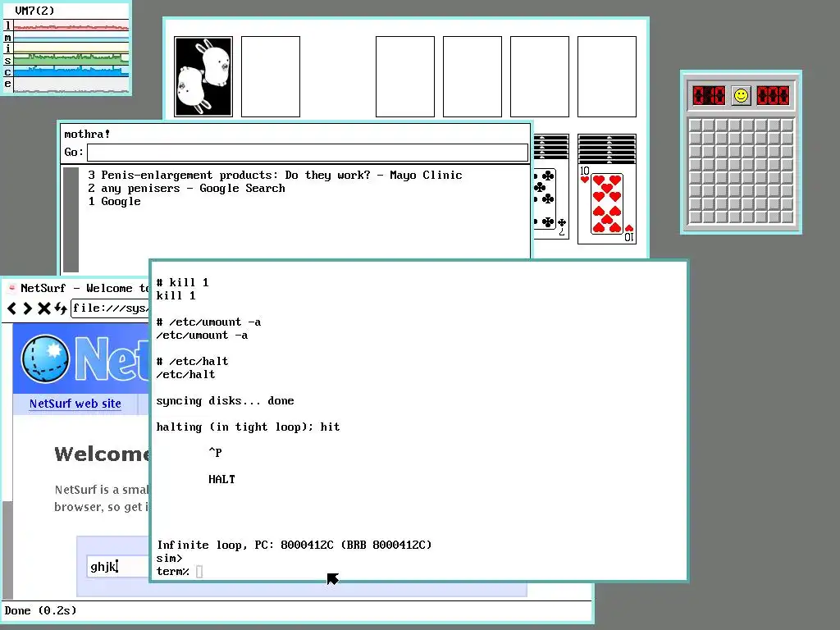Click the NetSurf window icon in title bar

point(11,288)
